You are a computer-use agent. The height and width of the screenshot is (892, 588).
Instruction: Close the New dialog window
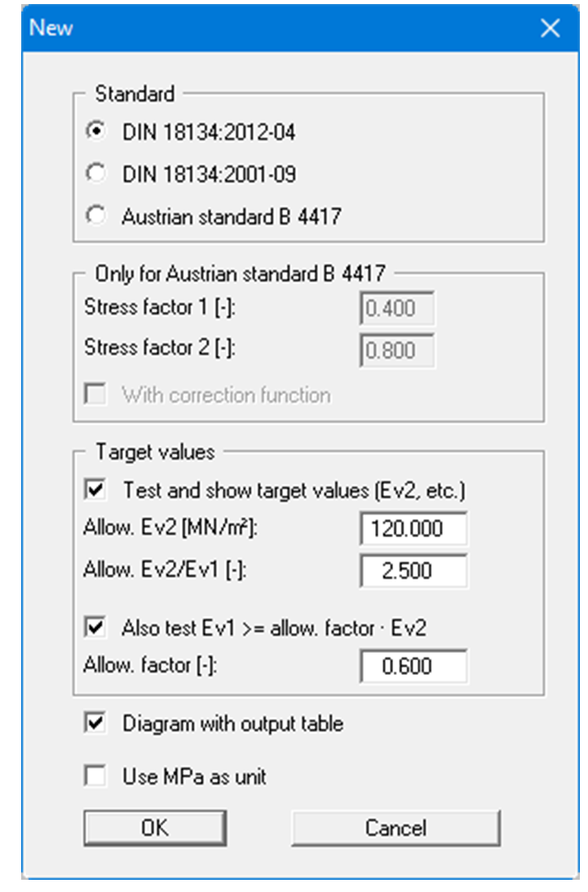pyautogui.click(x=550, y=29)
